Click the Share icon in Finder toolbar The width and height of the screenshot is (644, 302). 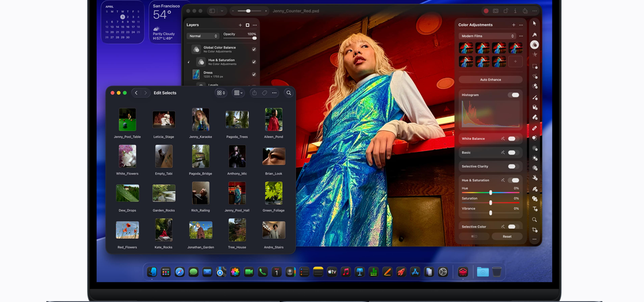click(254, 93)
